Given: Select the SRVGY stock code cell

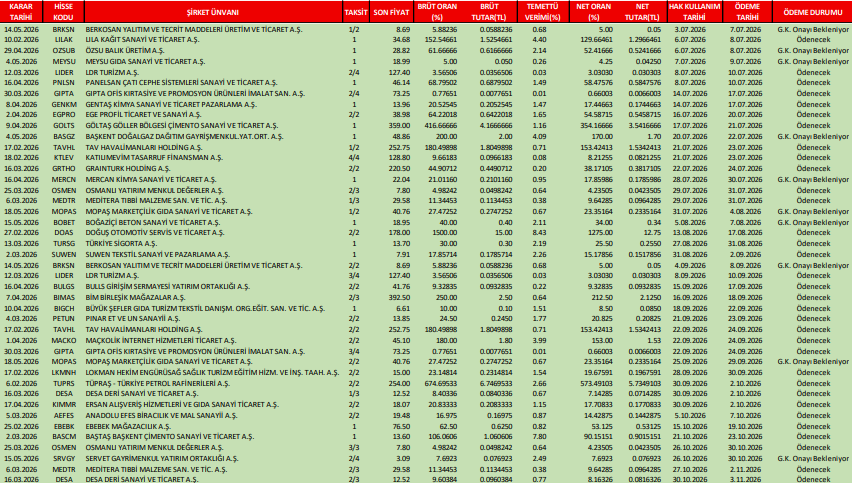Looking at the screenshot, I should [64, 459].
